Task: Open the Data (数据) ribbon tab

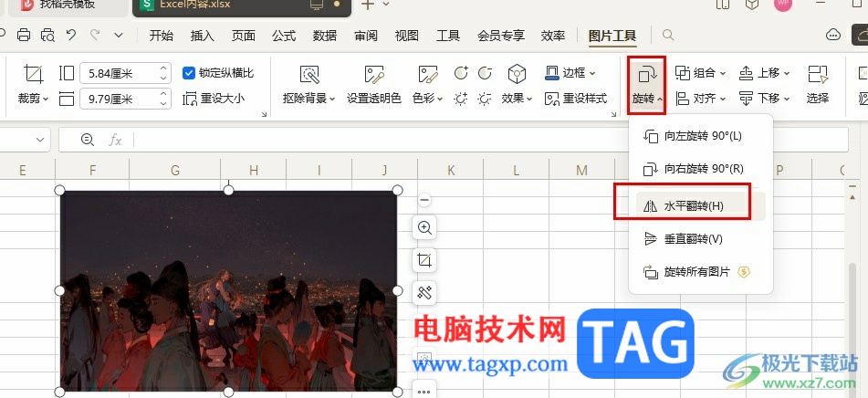Action: (325, 36)
